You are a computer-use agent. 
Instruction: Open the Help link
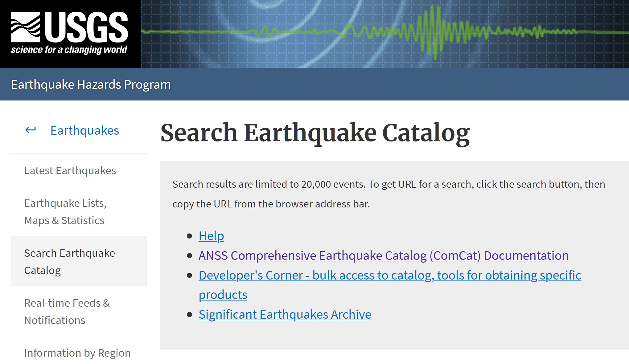coord(211,236)
